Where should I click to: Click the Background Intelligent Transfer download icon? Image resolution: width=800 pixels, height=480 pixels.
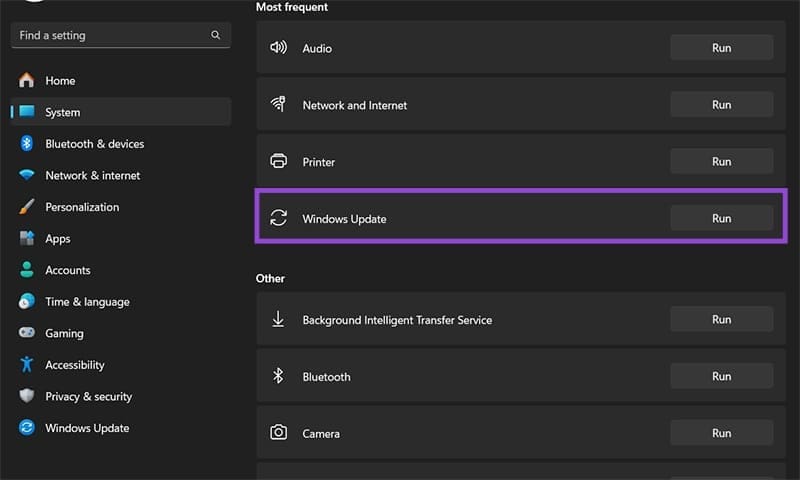click(279, 320)
